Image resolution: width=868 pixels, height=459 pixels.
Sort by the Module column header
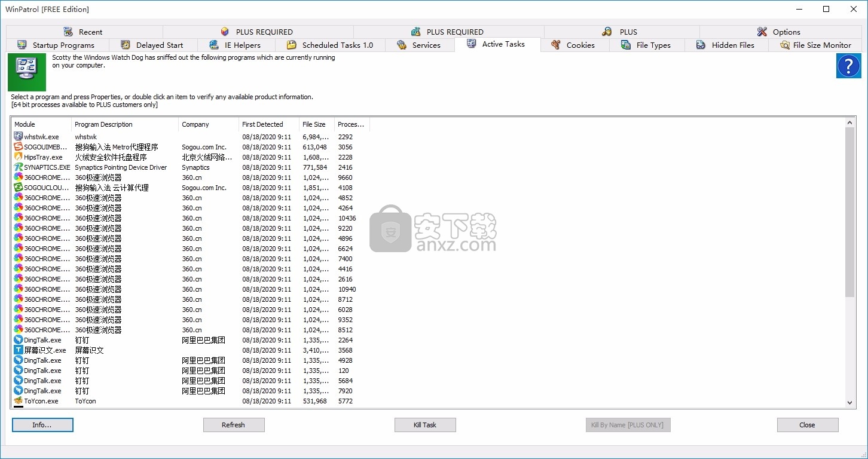[x=41, y=124]
